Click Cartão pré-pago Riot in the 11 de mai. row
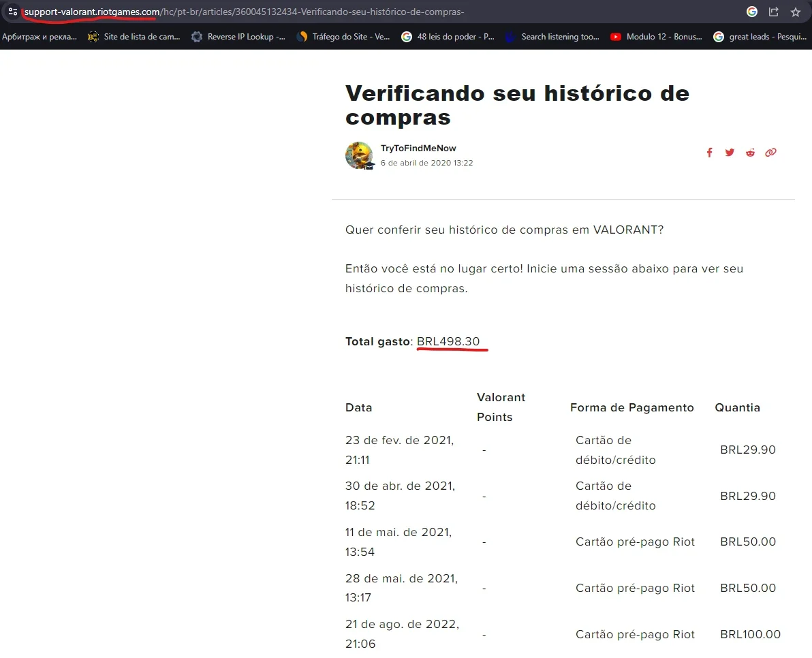Viewport: 812px width, 658px height. pos(635,542)
